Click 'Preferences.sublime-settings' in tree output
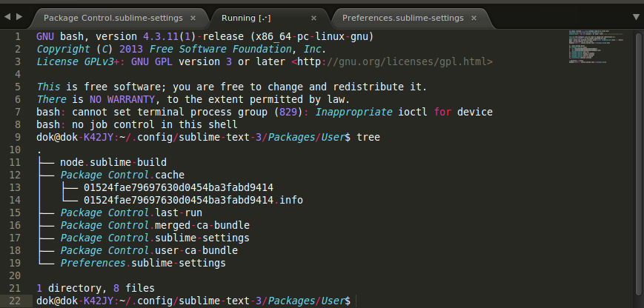This screenshot has height=308, width=644. 143,263
